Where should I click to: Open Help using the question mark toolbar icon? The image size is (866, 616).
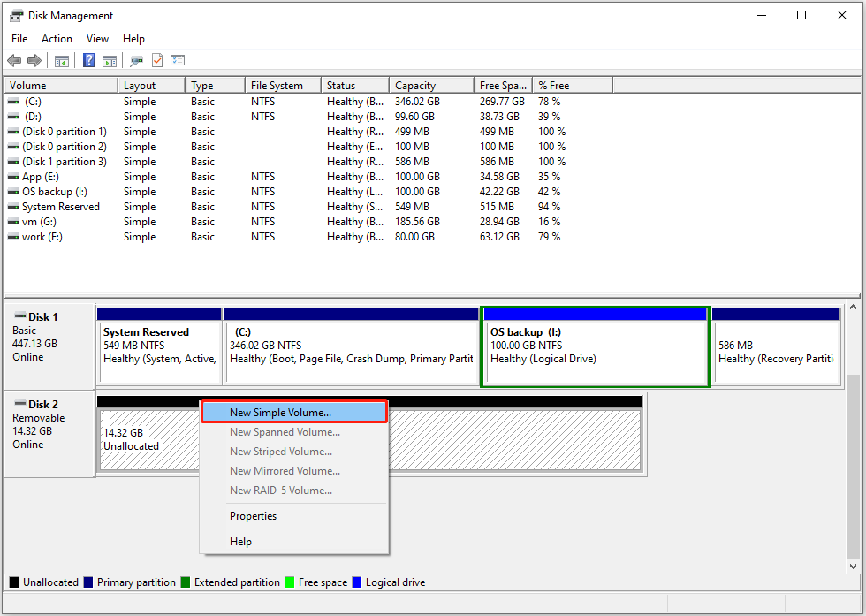pos(88,60)
